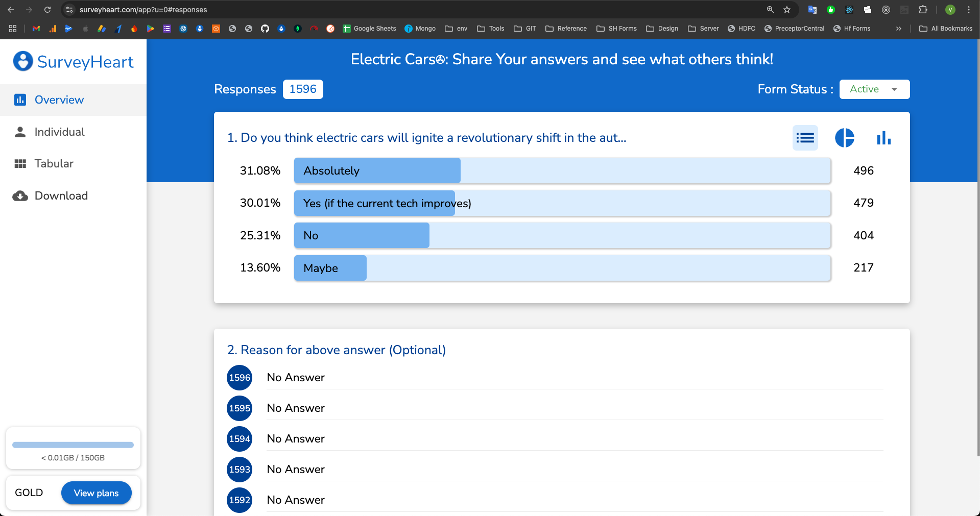Show bar chart view for question 1
This screenshot has width=980, height=516.
point(883,138)
